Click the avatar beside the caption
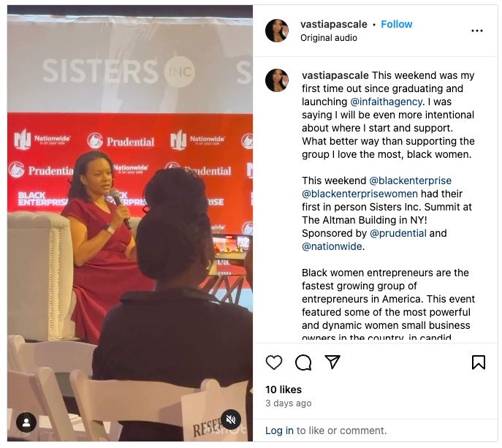This screenshot has height=448, width=502. pos(277,80)
